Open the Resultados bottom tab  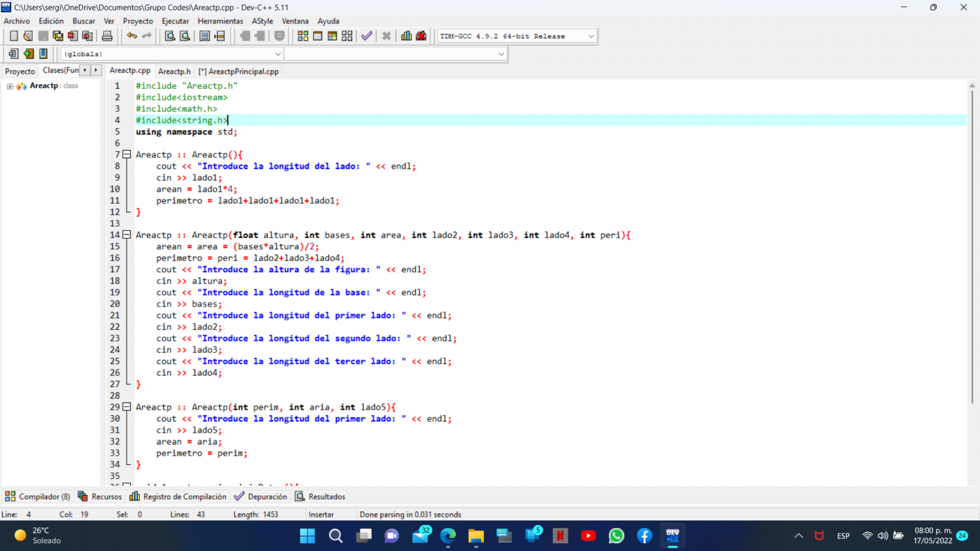320,497
